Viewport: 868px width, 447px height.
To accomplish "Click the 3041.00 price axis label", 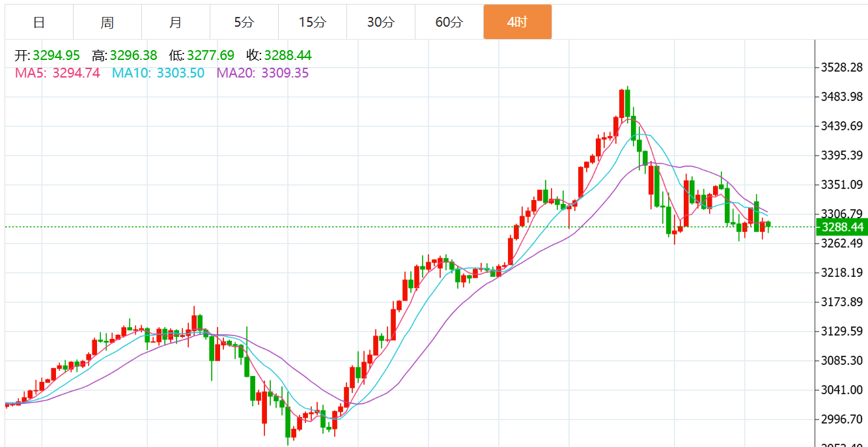I will [x=842, y=390].
